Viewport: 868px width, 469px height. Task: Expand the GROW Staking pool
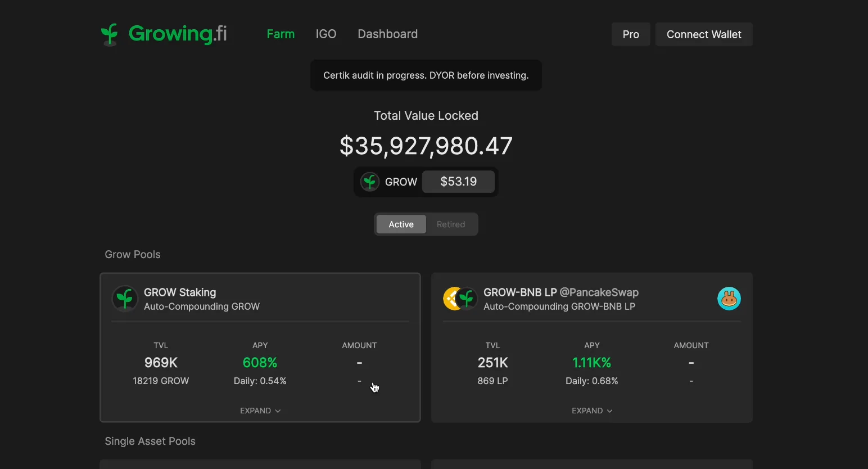click(260, 411)
